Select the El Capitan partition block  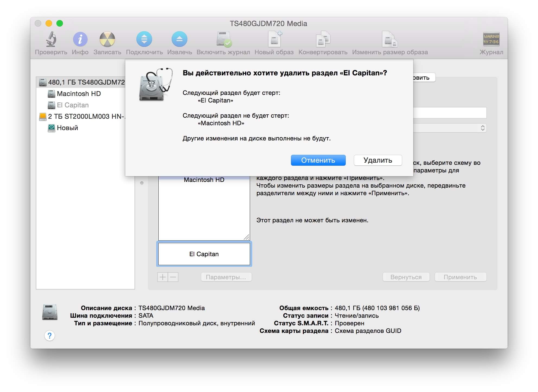pos(204,254)
